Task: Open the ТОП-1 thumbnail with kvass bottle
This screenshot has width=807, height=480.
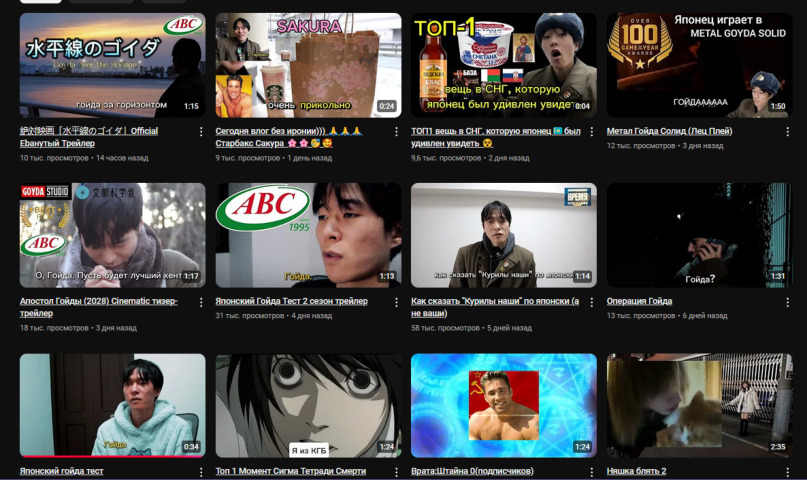Action: (504, 65)
